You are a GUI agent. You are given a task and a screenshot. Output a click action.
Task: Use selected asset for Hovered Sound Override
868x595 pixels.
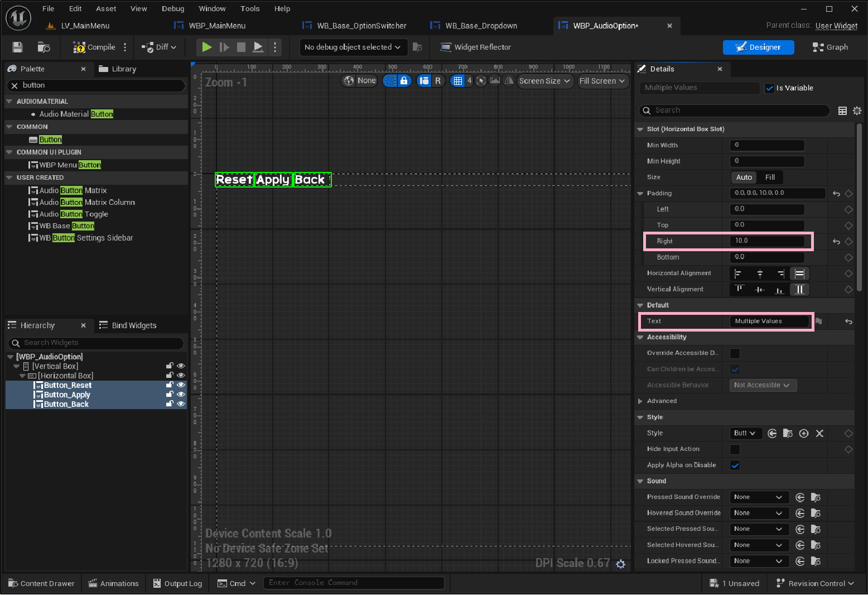800,514
